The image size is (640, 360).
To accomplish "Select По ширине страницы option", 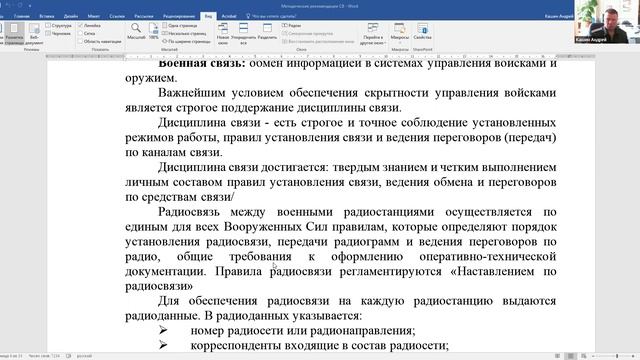I will coord(186,41).
